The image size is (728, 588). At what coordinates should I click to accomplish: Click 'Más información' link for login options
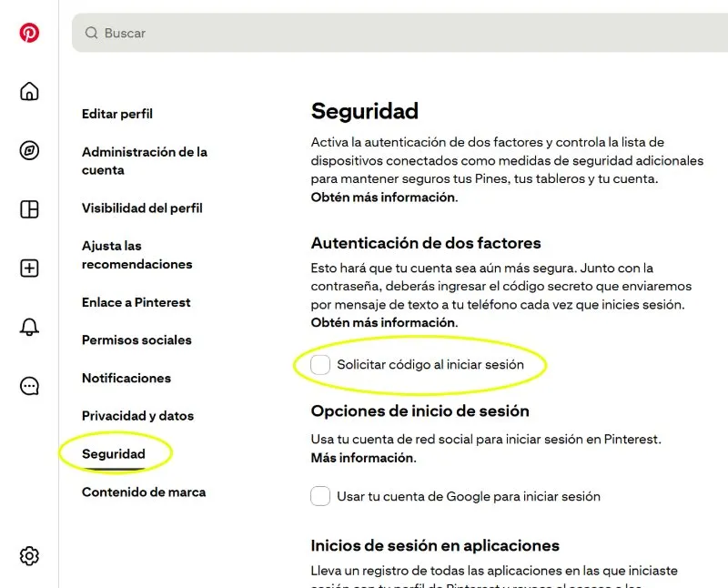[362, 458]
